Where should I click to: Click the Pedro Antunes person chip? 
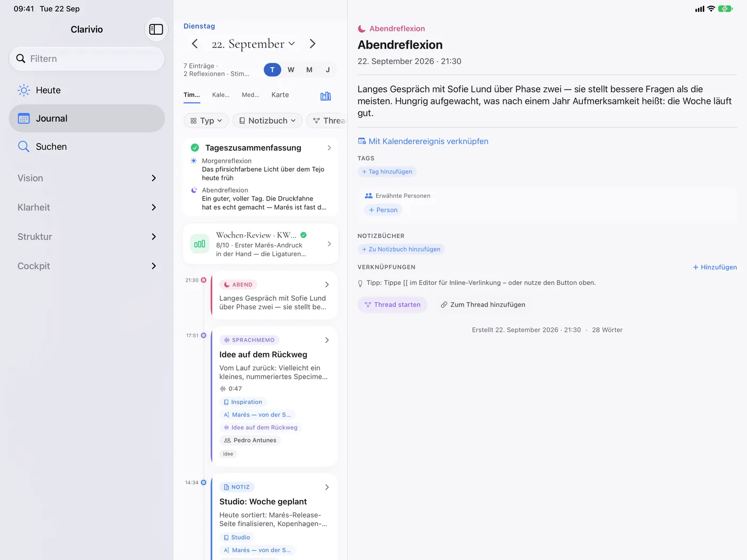click(x=250, y=441)
